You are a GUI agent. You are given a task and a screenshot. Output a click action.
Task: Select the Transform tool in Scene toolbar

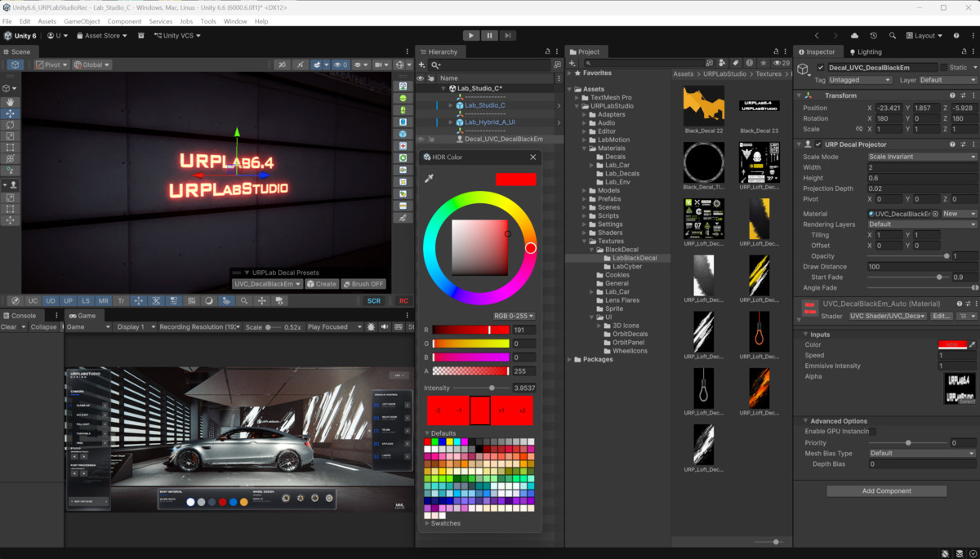click(11, 159)
